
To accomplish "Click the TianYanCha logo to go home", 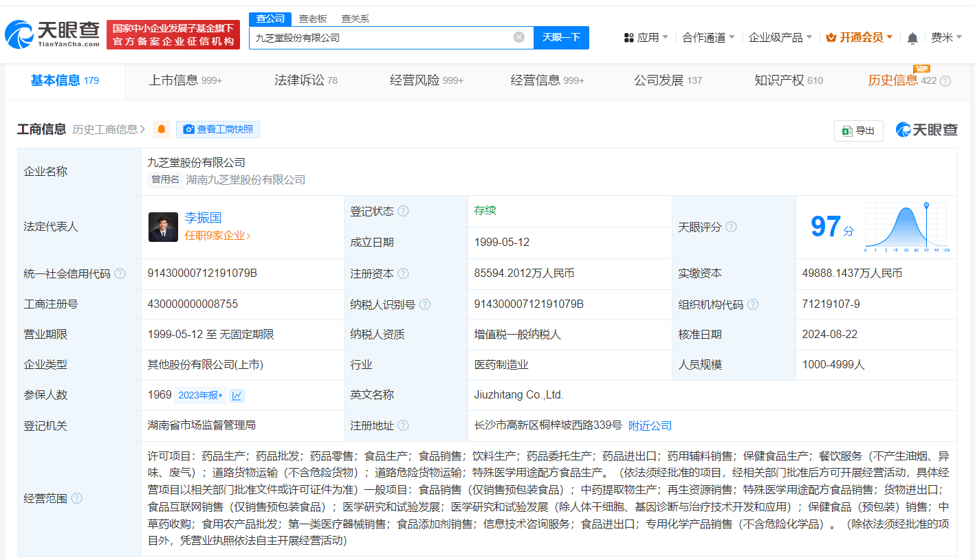I will click(52, 34).
